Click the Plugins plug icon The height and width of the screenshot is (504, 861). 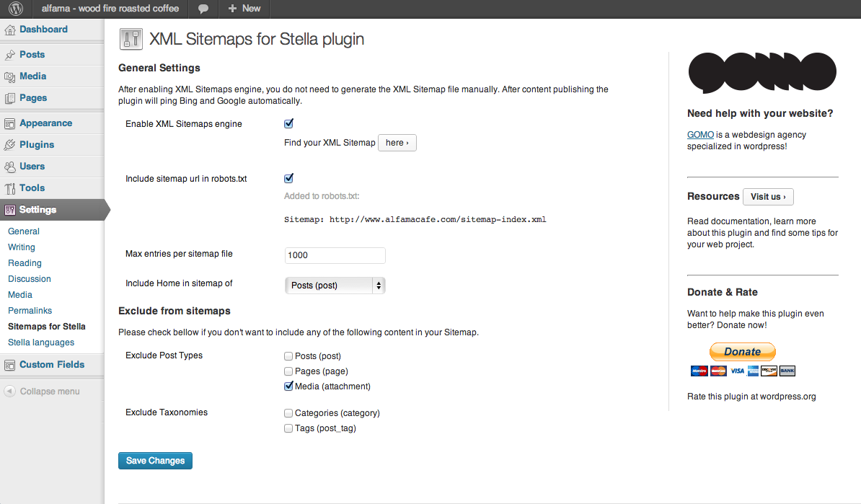(10, 145)
